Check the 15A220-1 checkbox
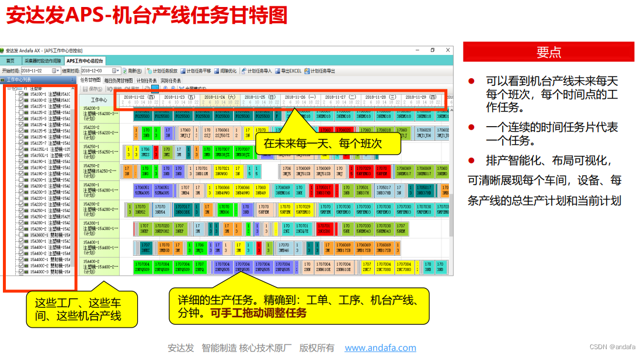The image size is (644, 355). click(21, 198)
